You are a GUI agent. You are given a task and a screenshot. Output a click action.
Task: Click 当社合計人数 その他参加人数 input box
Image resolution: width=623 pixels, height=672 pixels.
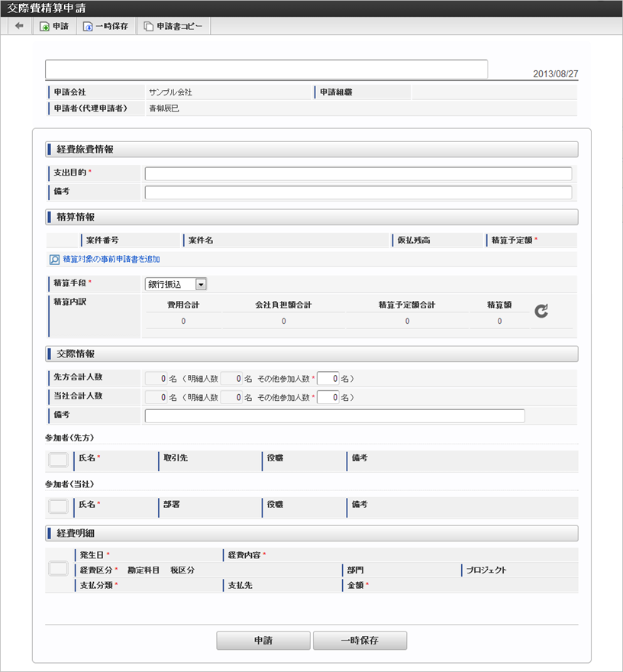click(328, 397)
